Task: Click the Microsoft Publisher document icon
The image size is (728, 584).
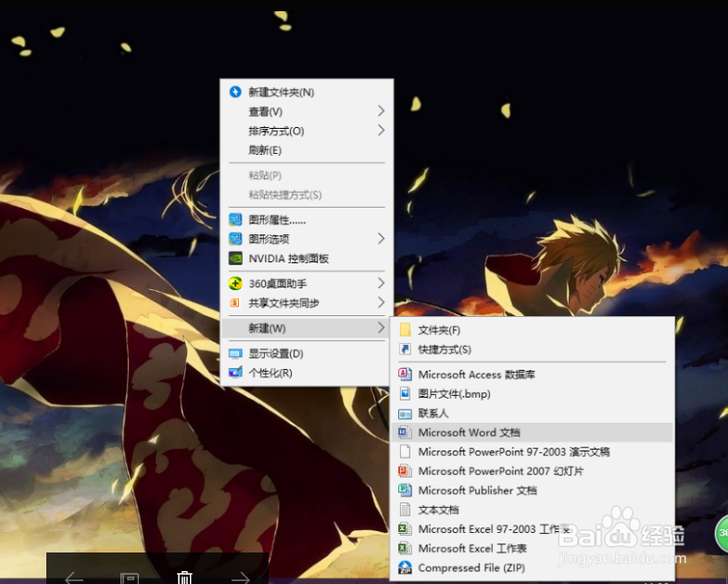Action: (405, 490)
